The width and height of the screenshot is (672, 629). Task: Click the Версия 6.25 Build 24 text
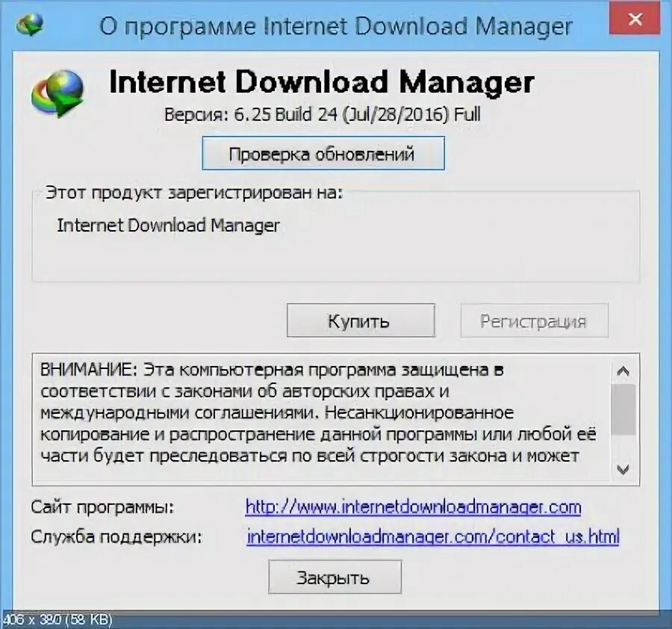(x=323, y=114)
